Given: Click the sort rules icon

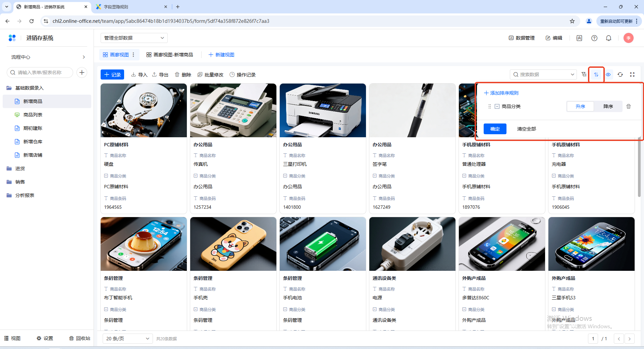Looking at the screenshot, I should 596,74.
